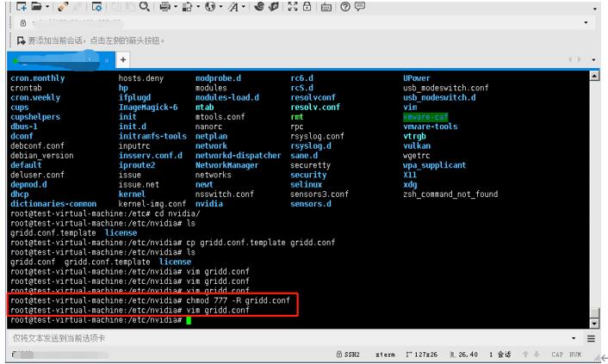Click the Find magnifier icon in toolbar

click(144, 6)
